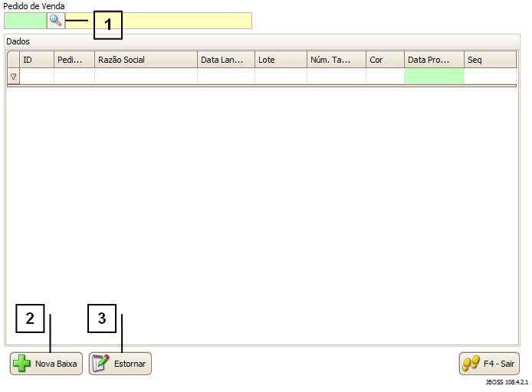Click the magnifier search icon beside Pedido de Venda

[x=55, y=21]
